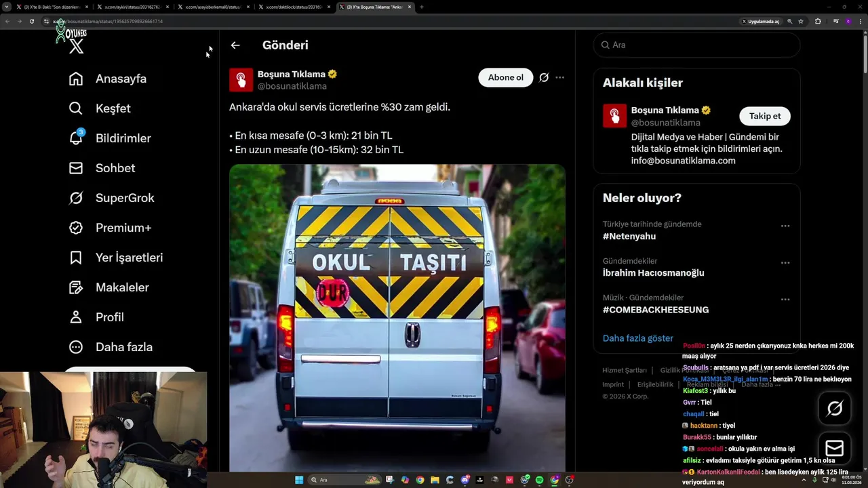The image size is (868, 488).
Task: Open the Imprint footer link
Action: (613, 384)
